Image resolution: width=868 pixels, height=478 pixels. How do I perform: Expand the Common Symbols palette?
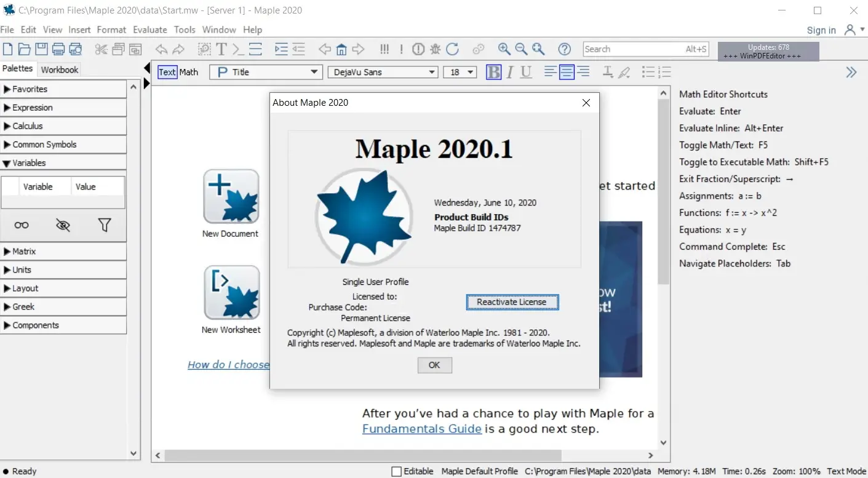click(x=63, y=145)
